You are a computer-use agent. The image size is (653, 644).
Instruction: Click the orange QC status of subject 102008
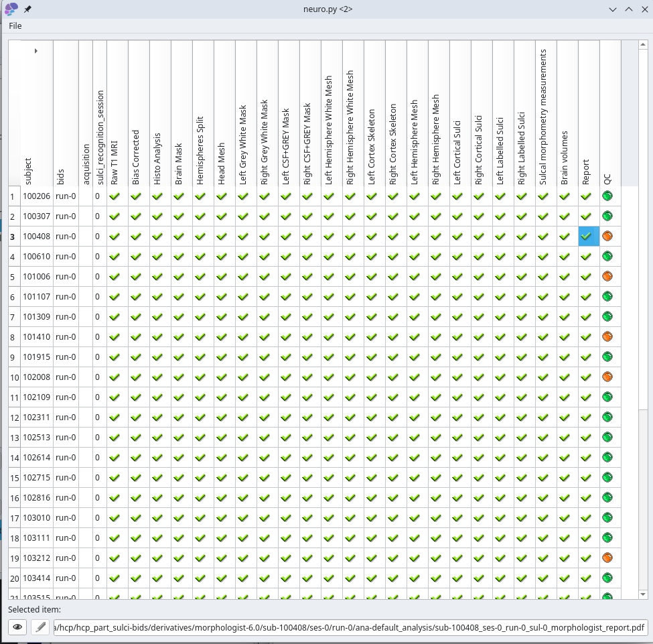pyautogui.click(x=607, y=377)
